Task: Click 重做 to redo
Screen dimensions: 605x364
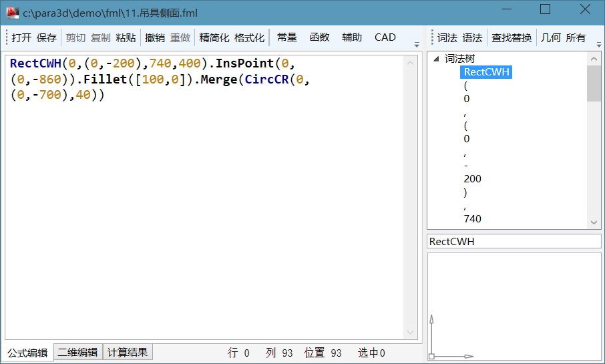Action: (x=180, y=37)
